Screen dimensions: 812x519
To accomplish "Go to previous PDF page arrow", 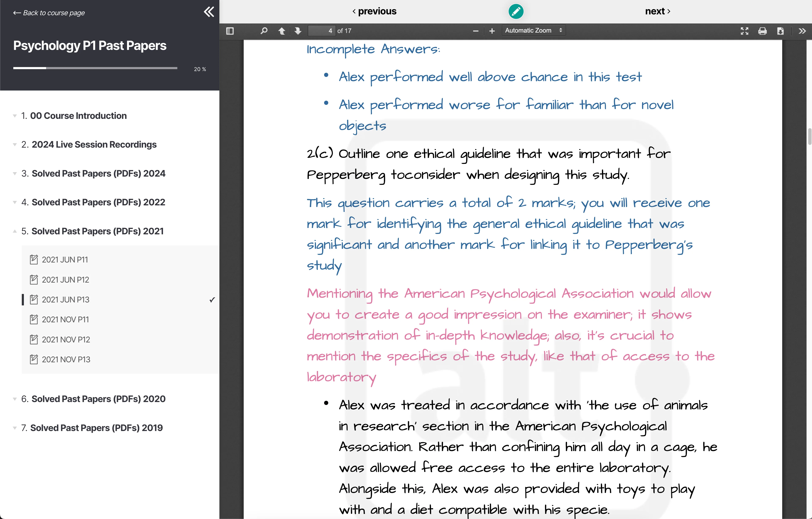I will point(282,31).
